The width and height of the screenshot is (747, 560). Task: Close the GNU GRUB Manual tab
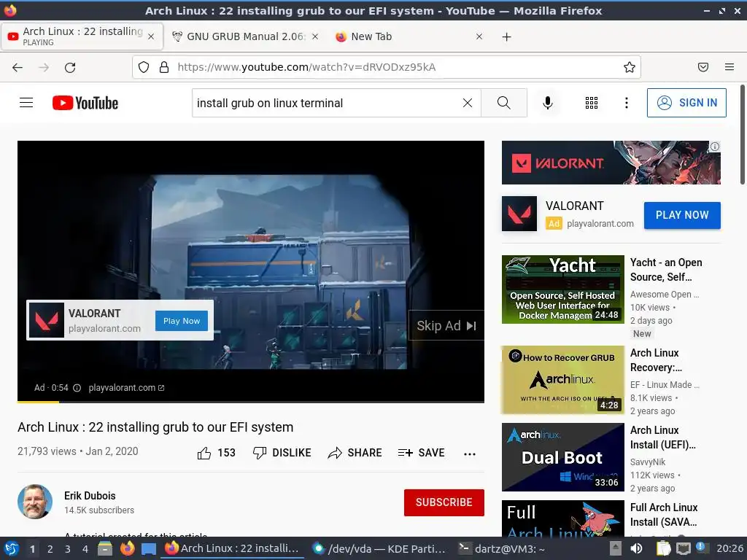point(315,36)
